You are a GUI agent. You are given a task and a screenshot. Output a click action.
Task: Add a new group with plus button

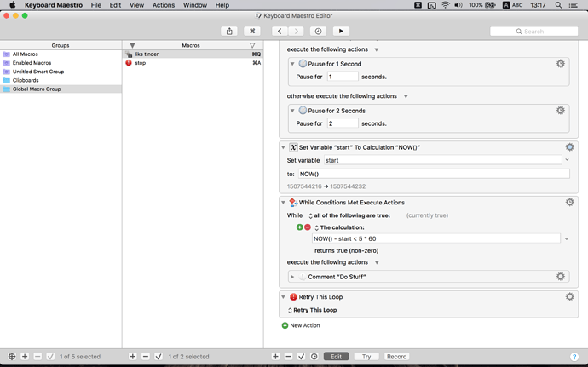coord(25,357)
